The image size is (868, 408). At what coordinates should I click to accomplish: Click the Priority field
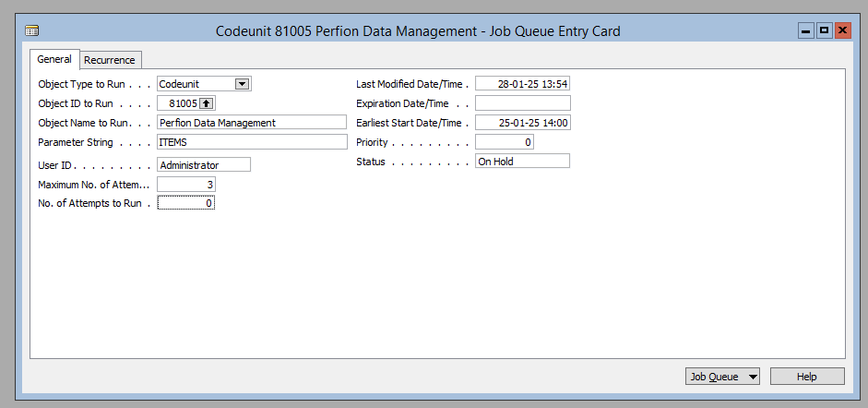click(x=505, y=142)
